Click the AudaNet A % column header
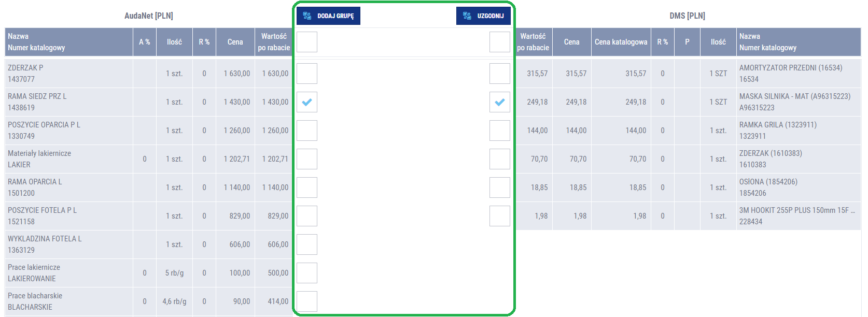The image size is (868, 317). (x=144, y=42)
